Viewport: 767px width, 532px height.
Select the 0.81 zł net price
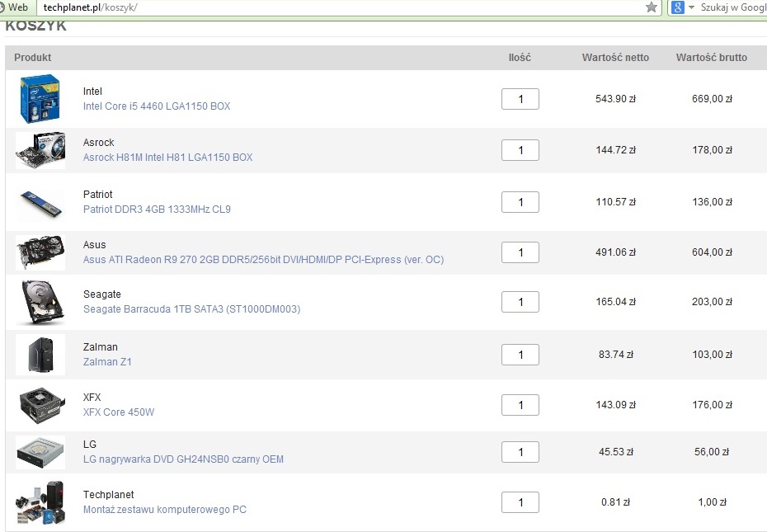tap(615, 502)
